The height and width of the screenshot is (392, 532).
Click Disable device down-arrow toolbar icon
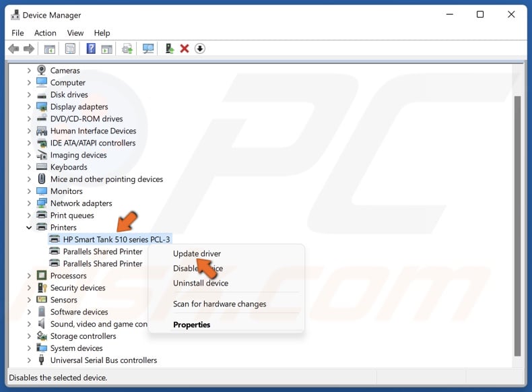pyautogui.click(x=200, y=48)
